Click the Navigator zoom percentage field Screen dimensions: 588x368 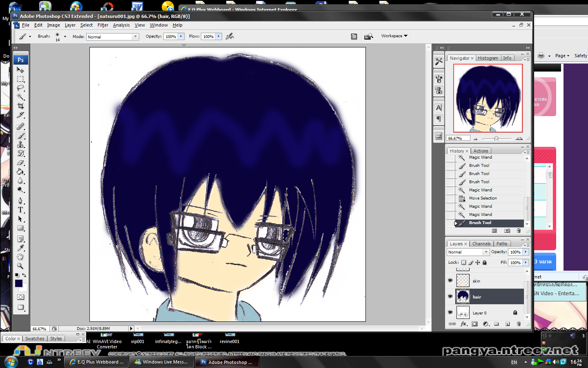pos(458,139)
